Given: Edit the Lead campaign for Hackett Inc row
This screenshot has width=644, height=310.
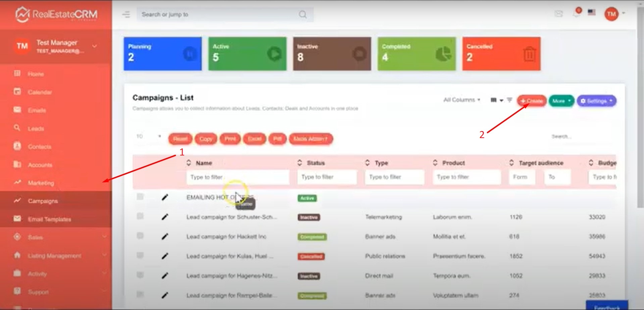Looking at the screenshot, I should coord(165,237).
